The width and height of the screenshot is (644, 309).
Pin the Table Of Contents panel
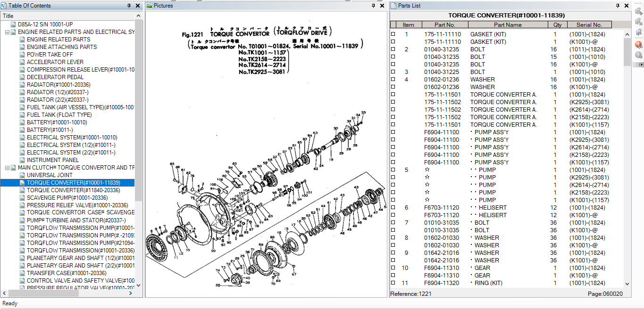(x=128, y=6)
